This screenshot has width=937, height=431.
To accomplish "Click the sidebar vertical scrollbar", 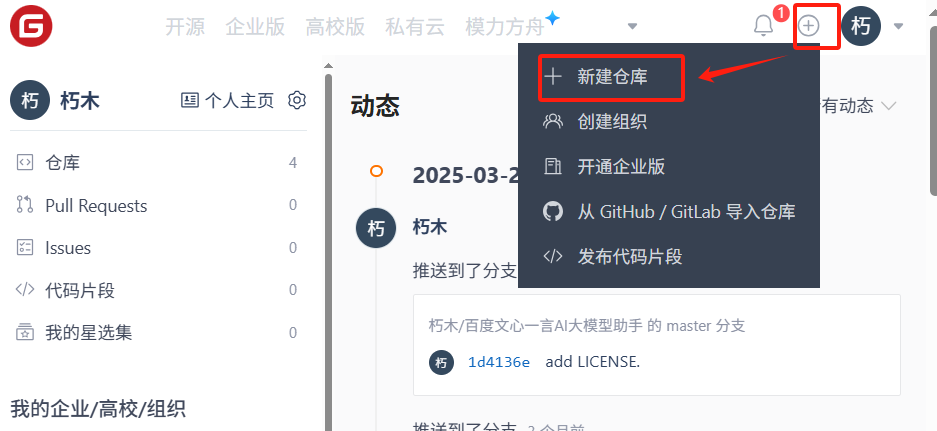I will coord(328,251).
